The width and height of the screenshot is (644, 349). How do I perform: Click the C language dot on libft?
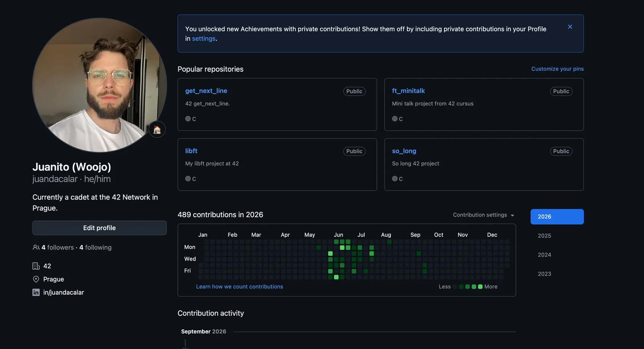(x=188, y=179)
